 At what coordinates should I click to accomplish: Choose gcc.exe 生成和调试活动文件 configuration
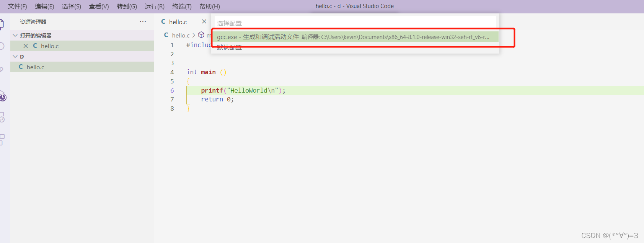point(355,37)
